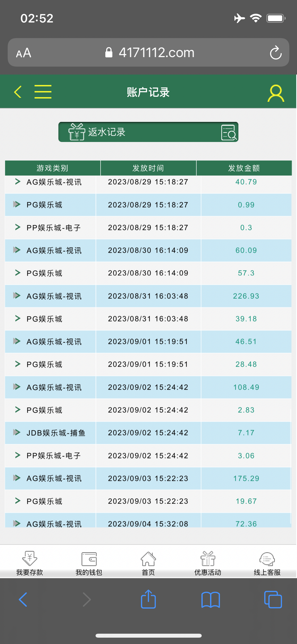Open the user profile icon

(x=276, y=93)
